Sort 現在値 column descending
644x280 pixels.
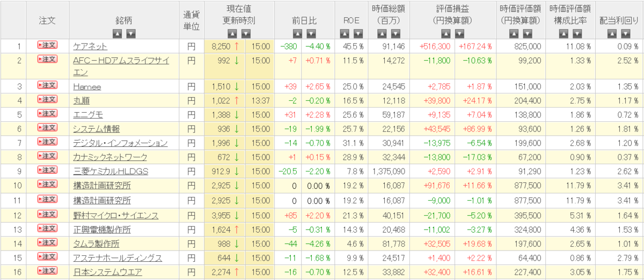tap(245, 34)
